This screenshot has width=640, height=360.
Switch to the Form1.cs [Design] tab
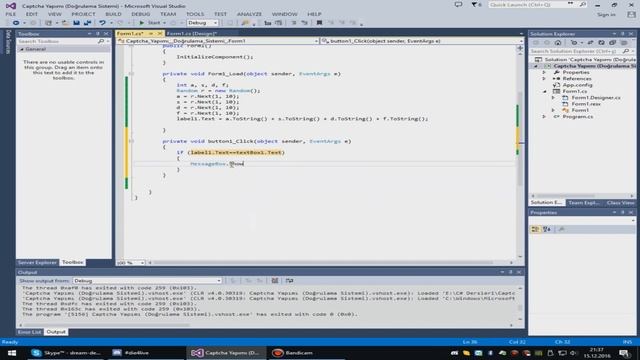click(x=192, y=33)
